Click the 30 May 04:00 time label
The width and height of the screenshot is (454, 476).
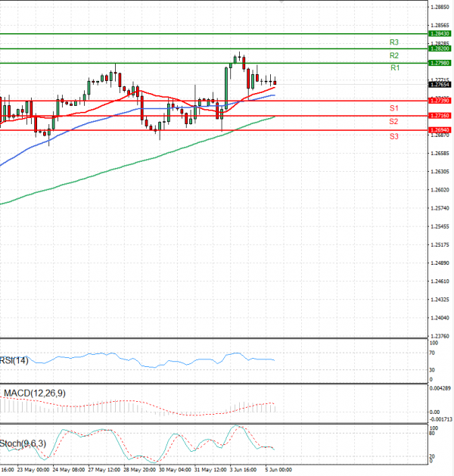pyautogui.click(x=175, y=470)
